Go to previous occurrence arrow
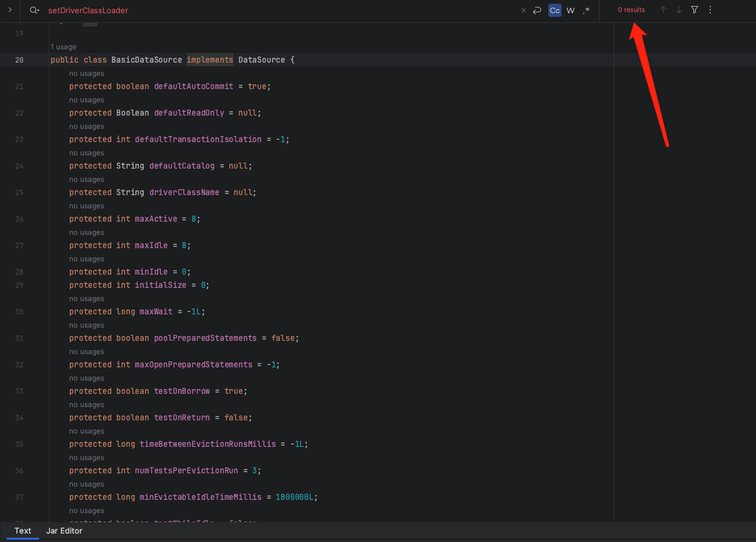This screenshot has height=542, width=756. [x=663, y=10]
